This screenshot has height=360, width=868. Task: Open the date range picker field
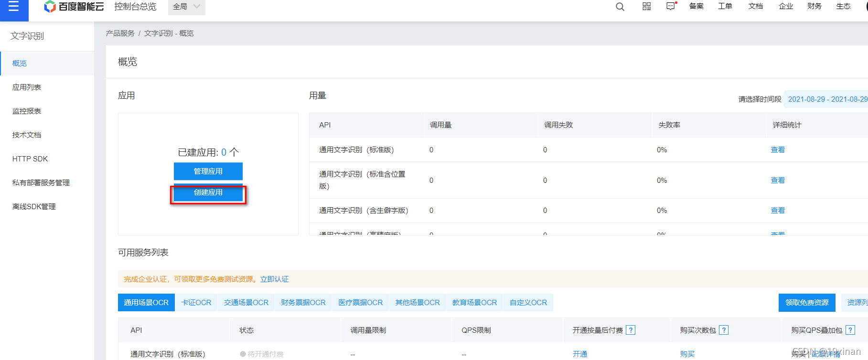pos(827,99)
